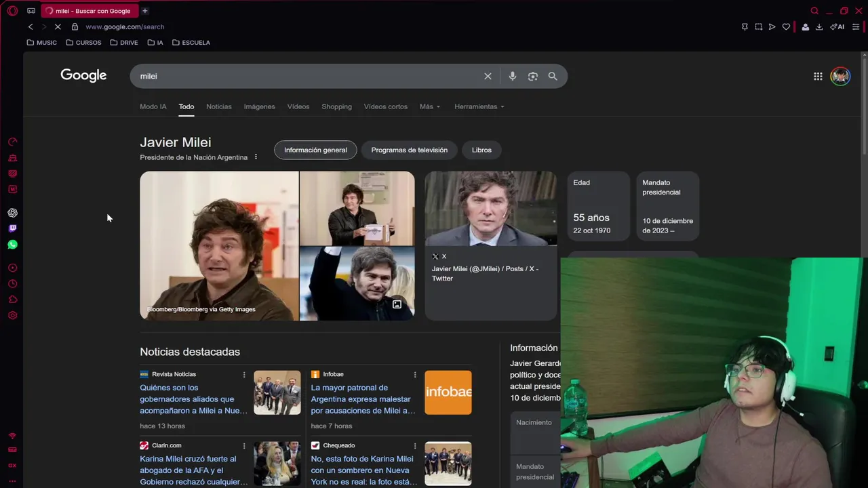Select the Libros chip
The height and width of the screenshot is (488, 868).
tap(481, 150)
